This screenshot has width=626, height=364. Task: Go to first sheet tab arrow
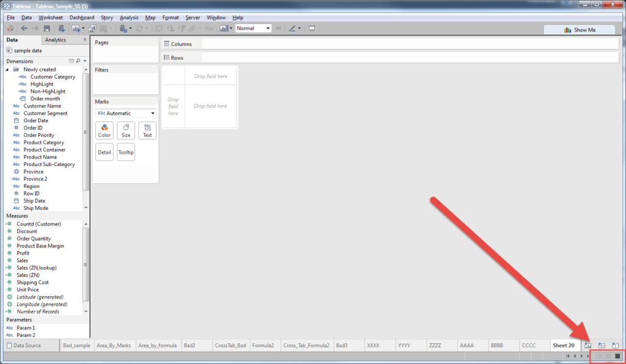(x=568, y=356)
